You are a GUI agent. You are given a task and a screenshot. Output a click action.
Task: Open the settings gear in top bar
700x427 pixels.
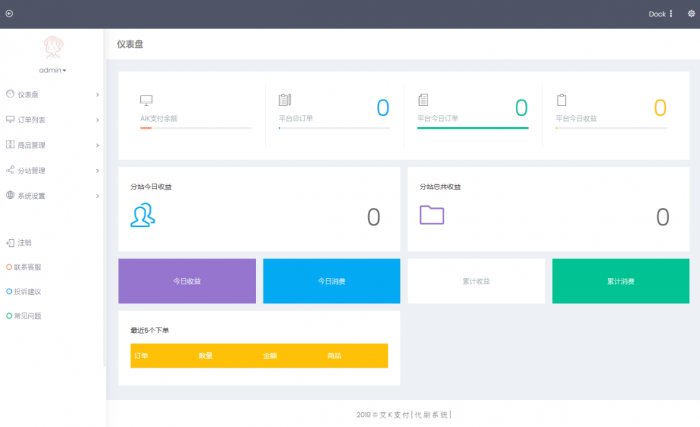690,13
